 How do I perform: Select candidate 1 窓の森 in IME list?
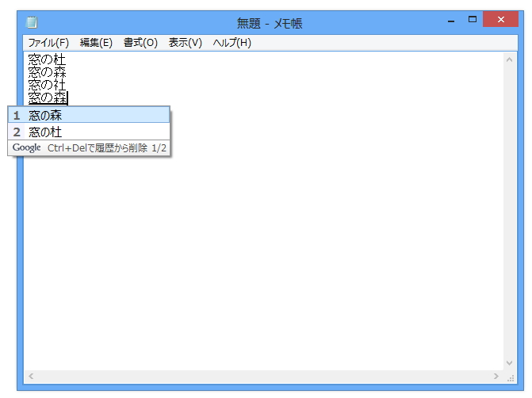tap(89, 115)
